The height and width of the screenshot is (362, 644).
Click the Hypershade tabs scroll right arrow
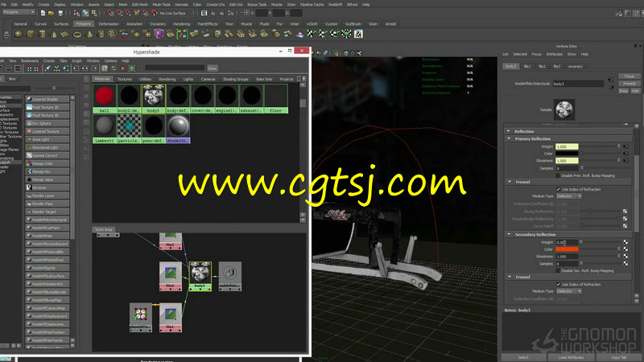(304, 79)
